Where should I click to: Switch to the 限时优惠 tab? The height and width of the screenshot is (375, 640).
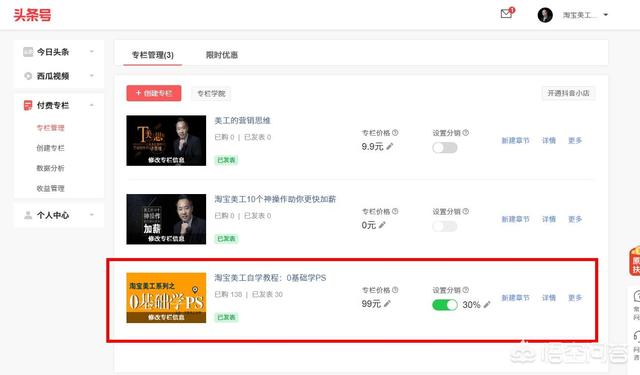tap(222, 55)
